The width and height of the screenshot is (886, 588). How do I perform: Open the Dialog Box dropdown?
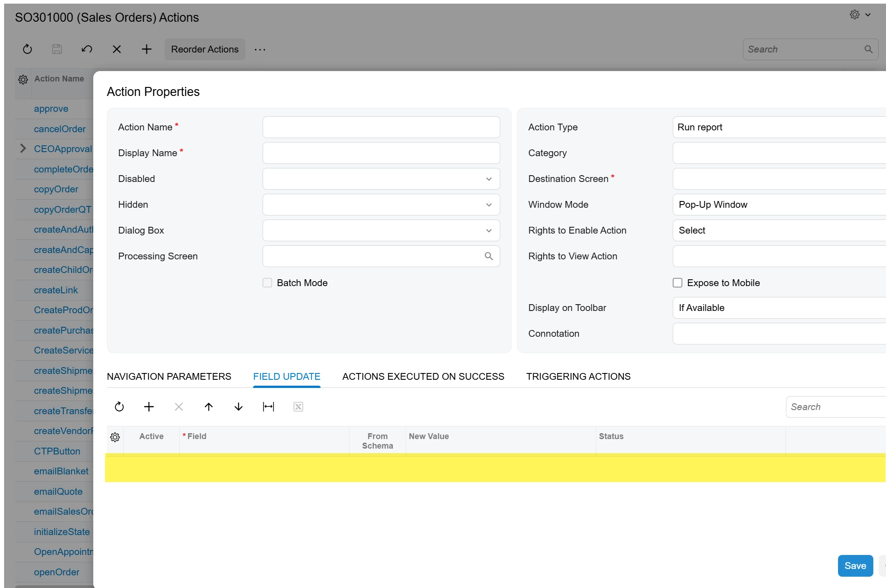point(488,230)
